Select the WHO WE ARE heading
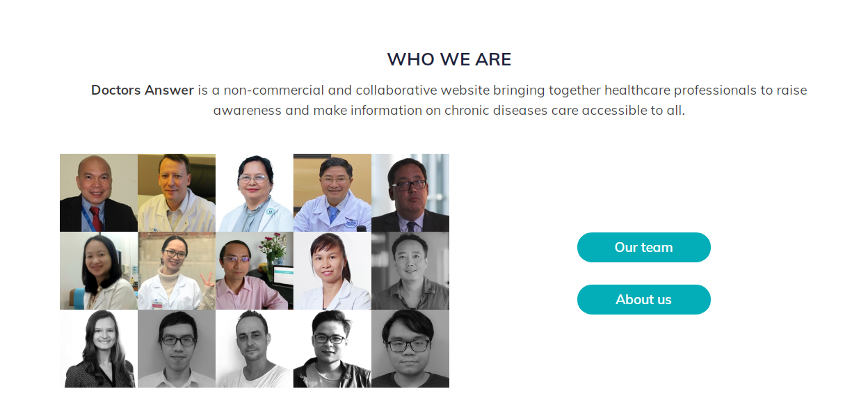 pos(449,59)
